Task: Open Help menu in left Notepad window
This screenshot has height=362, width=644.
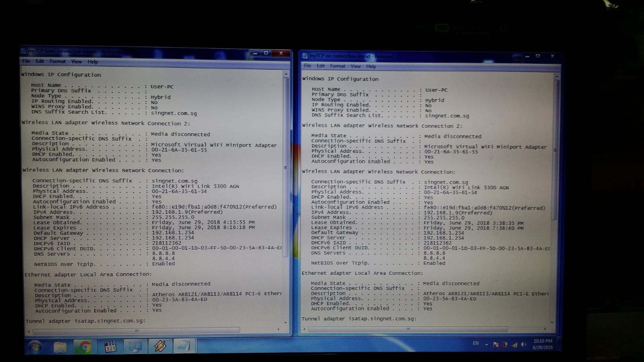Action: pyautogui.click(x=93, y=62)
